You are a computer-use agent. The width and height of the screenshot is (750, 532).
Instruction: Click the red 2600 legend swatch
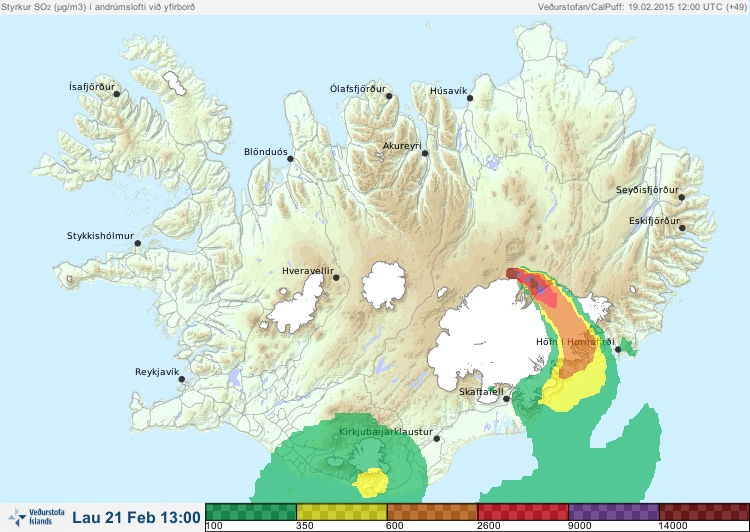(x=523, y=512)
